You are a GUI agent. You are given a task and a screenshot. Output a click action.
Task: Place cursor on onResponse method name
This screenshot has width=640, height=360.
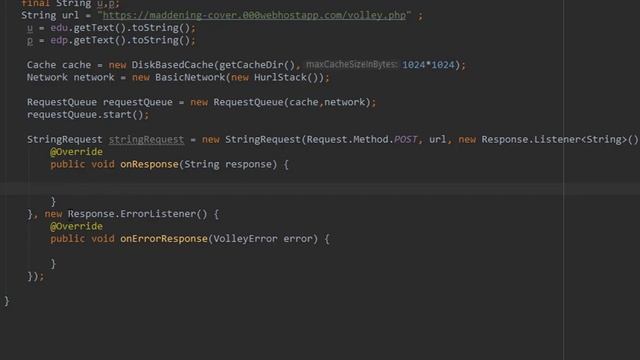click(x=149, y=164)
